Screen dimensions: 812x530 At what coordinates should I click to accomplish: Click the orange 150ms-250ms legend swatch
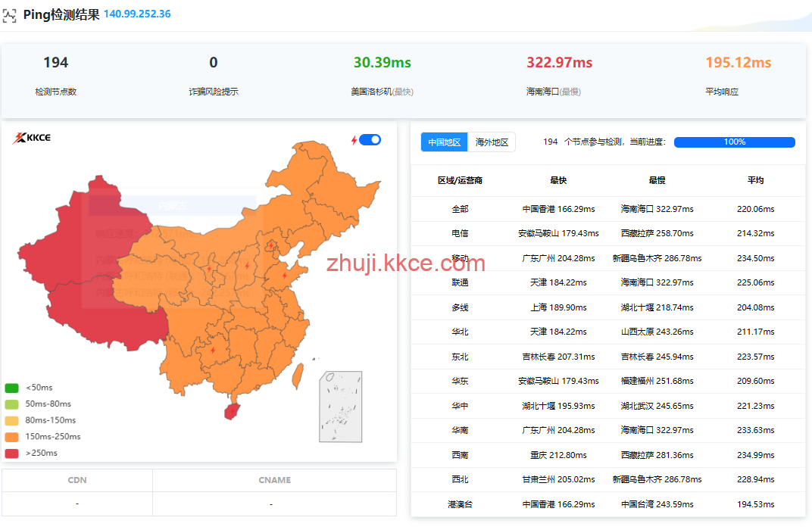pos(12,437)
